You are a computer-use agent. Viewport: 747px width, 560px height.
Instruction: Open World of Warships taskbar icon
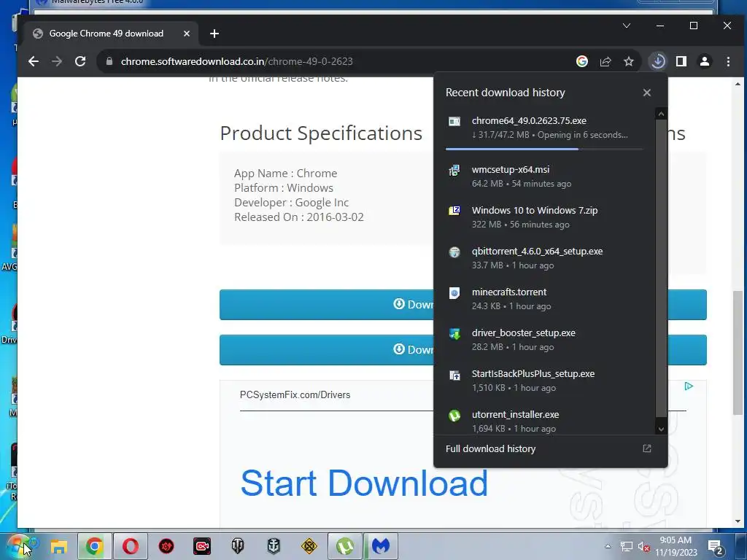tap(274, 546)
